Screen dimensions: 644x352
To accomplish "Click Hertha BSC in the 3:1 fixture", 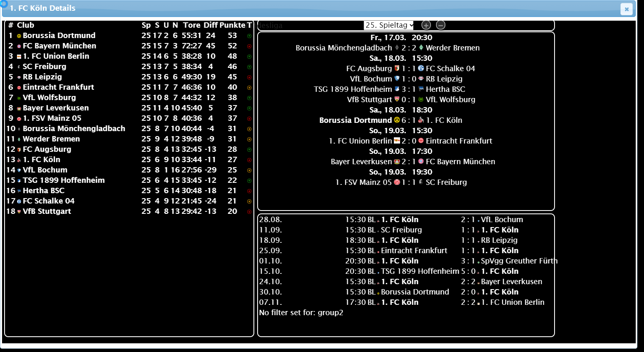I will [446, 89].
